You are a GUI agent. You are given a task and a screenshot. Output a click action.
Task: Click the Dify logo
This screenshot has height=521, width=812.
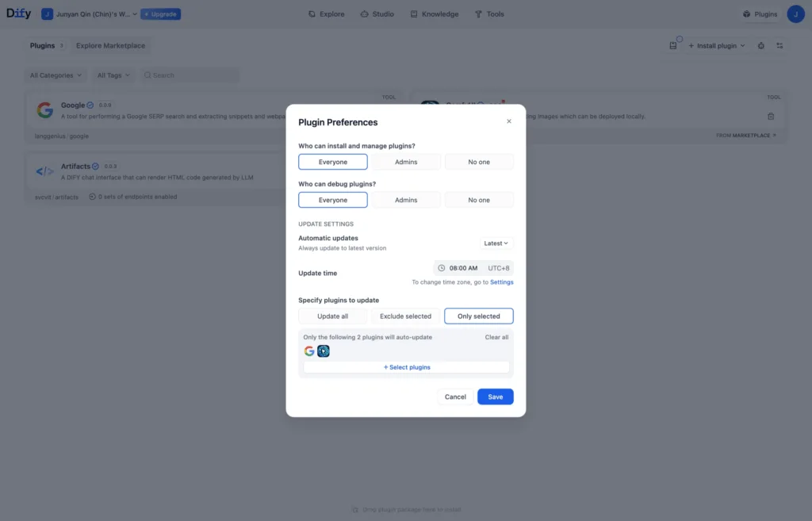[x=18, y=13]
